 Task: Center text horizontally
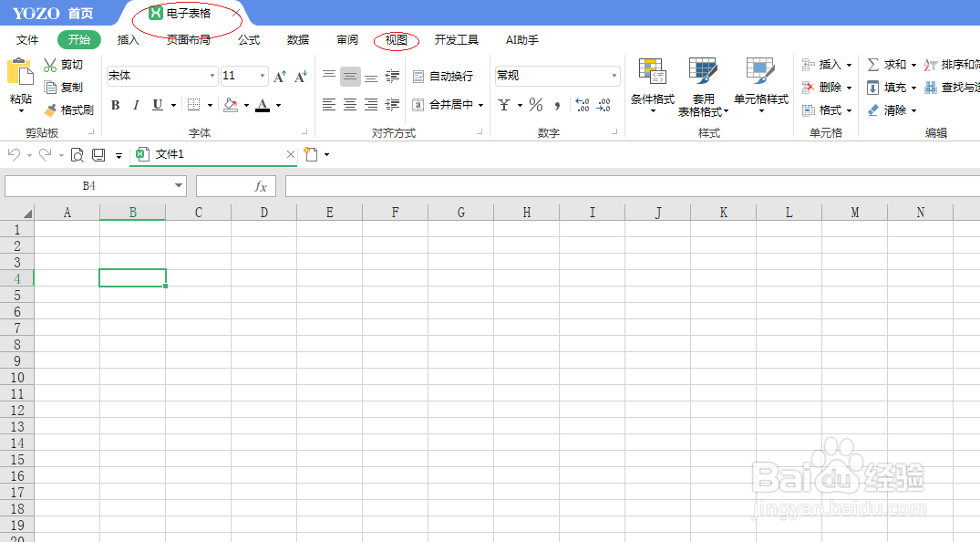pyautogui.click(x=350, y=105)
